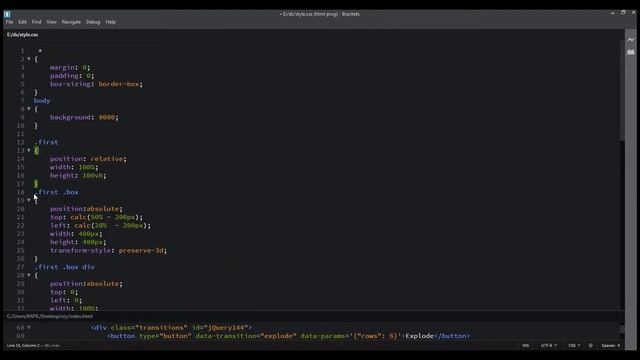Click the transform-style property on line 25

(80, 251)
